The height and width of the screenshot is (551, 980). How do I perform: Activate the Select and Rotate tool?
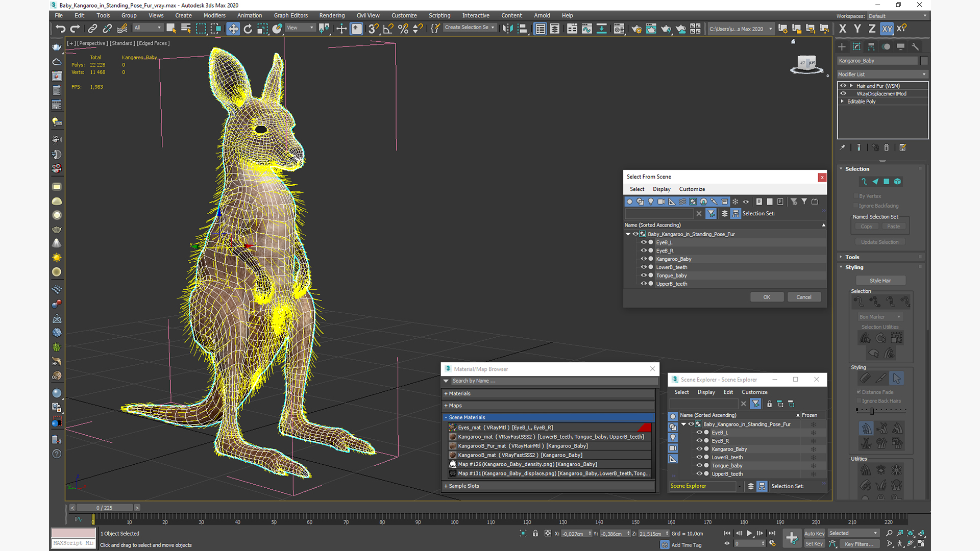248,29
